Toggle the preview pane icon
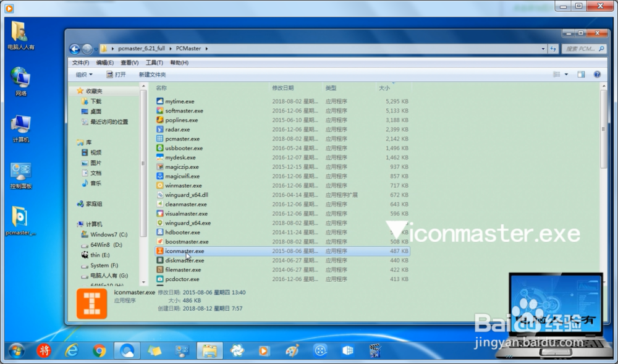 tap(581, 74)
